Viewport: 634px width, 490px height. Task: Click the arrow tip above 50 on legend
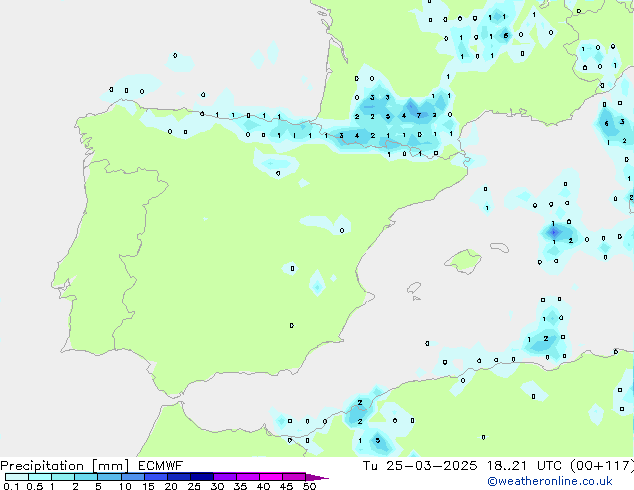click(317, 477)
